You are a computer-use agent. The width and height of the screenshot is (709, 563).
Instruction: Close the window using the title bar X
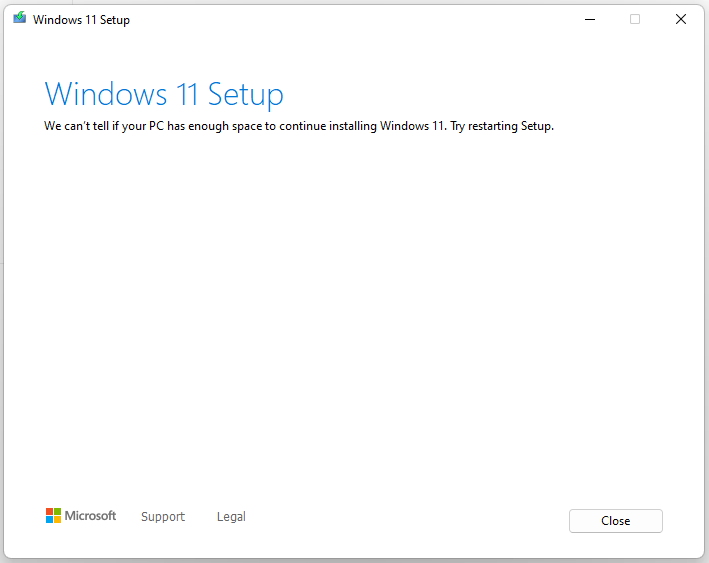[x=681, y=19]
